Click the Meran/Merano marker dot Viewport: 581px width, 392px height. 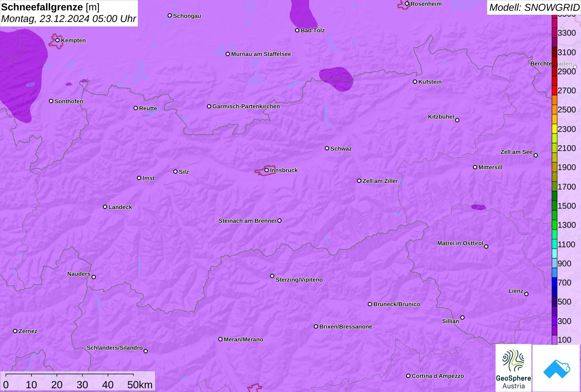coord(220,339)
